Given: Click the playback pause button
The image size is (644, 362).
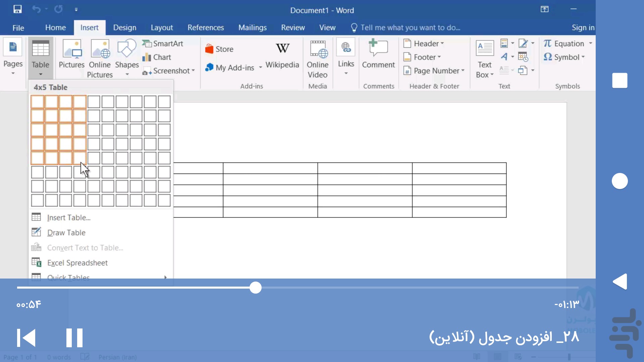Looking at the screenshot, I should coord(74,337).
